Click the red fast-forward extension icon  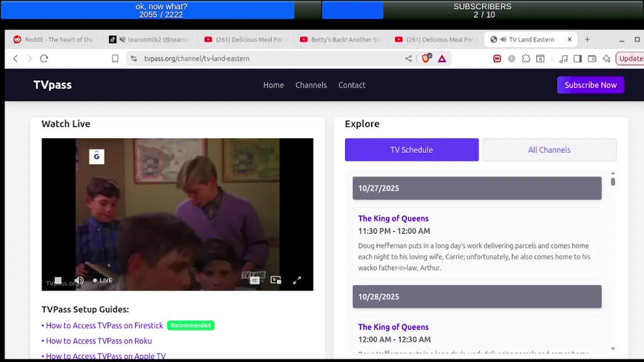[x=497, y=59]
